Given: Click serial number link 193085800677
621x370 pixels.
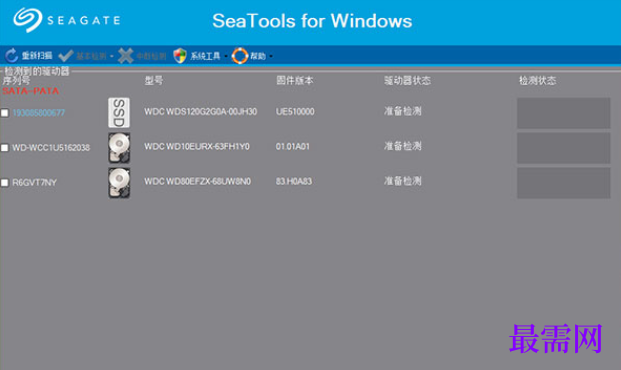Looking at the screenshot, I should [x=39, y=113].
